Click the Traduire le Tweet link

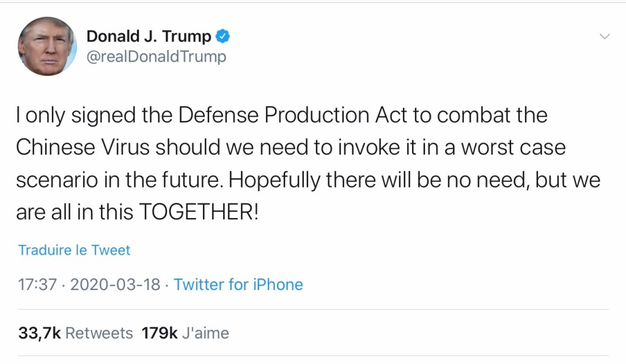[74, 250]
